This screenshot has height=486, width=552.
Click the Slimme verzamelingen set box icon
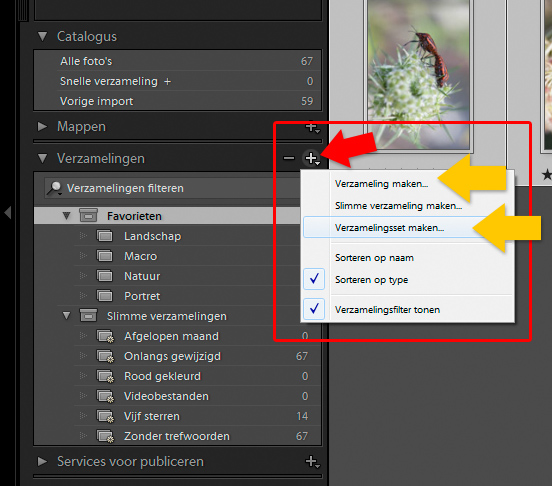click(x=88, y=315)
